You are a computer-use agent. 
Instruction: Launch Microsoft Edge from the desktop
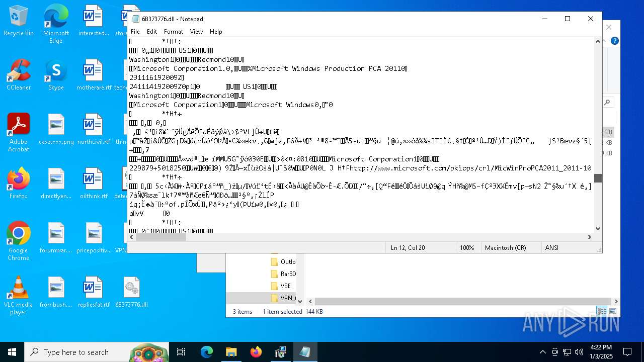point(56,23)
